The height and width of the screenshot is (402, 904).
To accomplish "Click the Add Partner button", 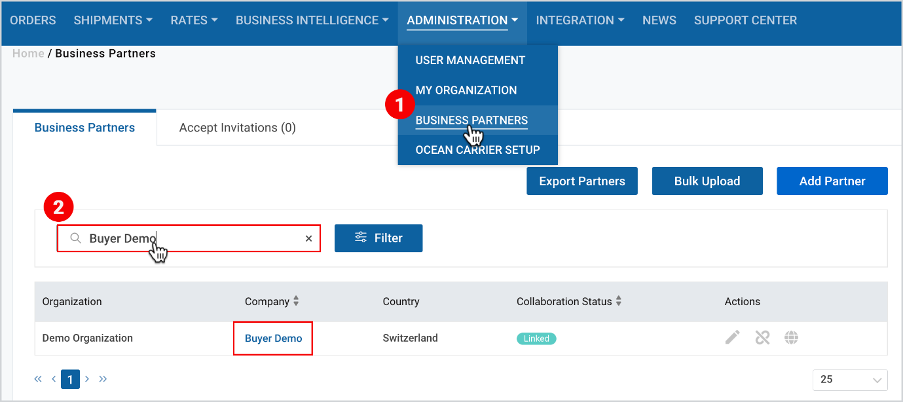I will [x=832, y=181].
